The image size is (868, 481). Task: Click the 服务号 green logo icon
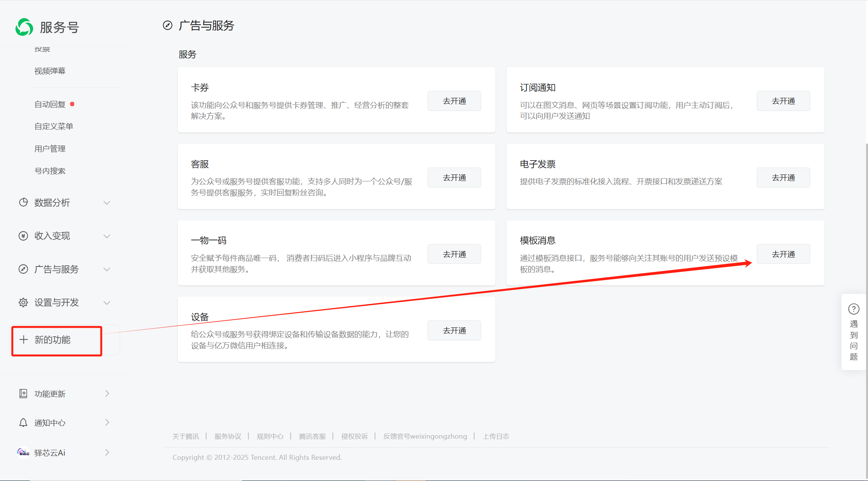click(x=24, y=27)
